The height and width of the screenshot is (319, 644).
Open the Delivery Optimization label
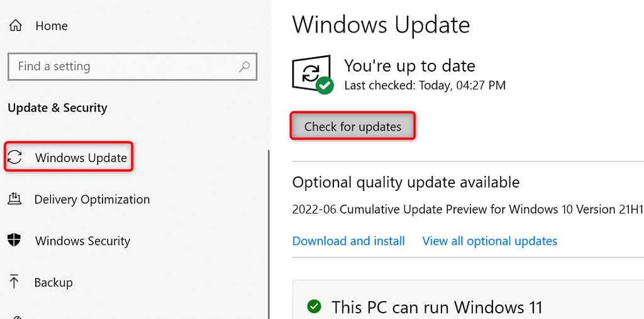pyautogui.click(x=92, y=200)
